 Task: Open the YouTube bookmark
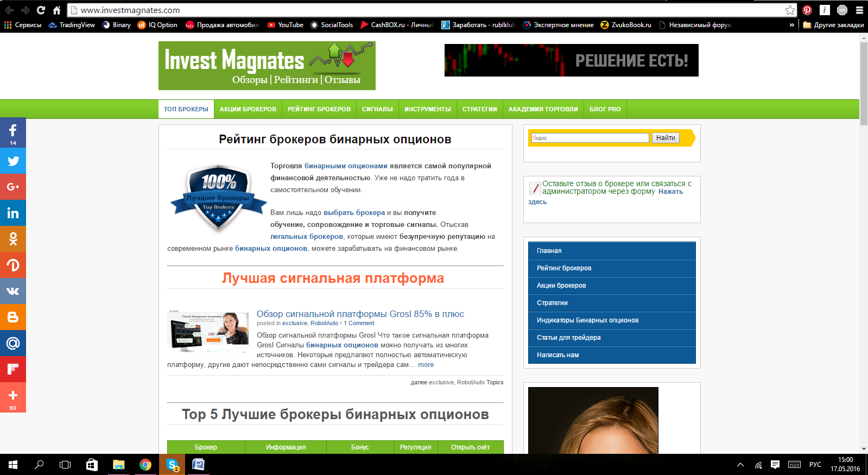pos(286,25)
